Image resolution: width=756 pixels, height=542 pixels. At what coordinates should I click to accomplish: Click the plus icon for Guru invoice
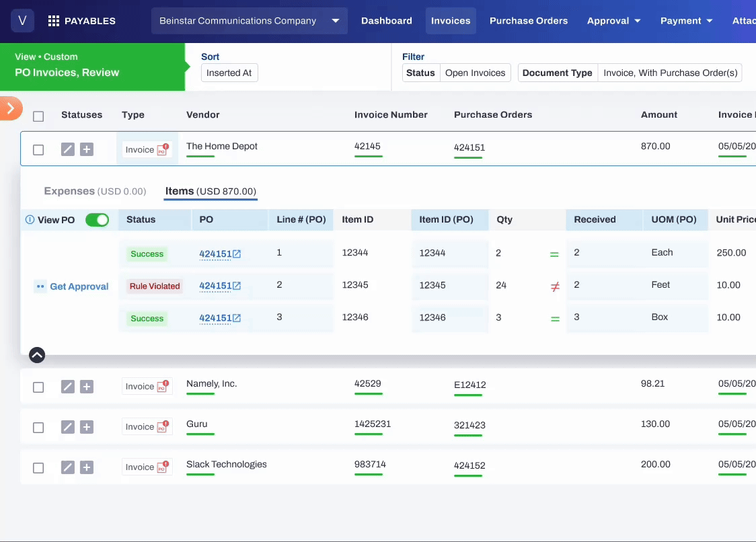[x=87, y=427]
